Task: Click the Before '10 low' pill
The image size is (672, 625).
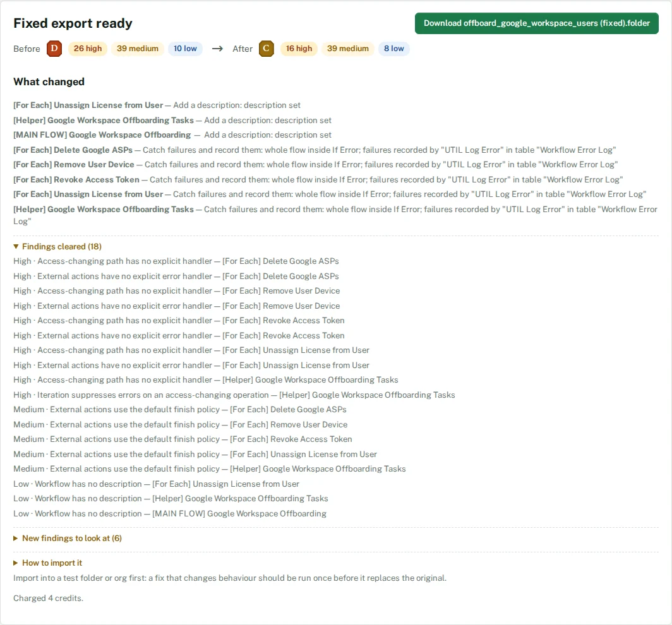Action: [x=185, y=49]
